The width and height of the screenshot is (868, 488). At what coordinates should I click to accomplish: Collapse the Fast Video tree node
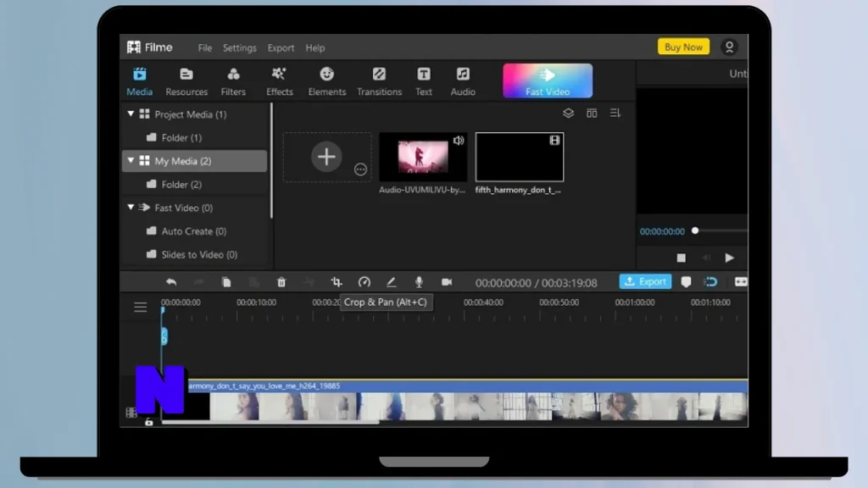point(131,208)
